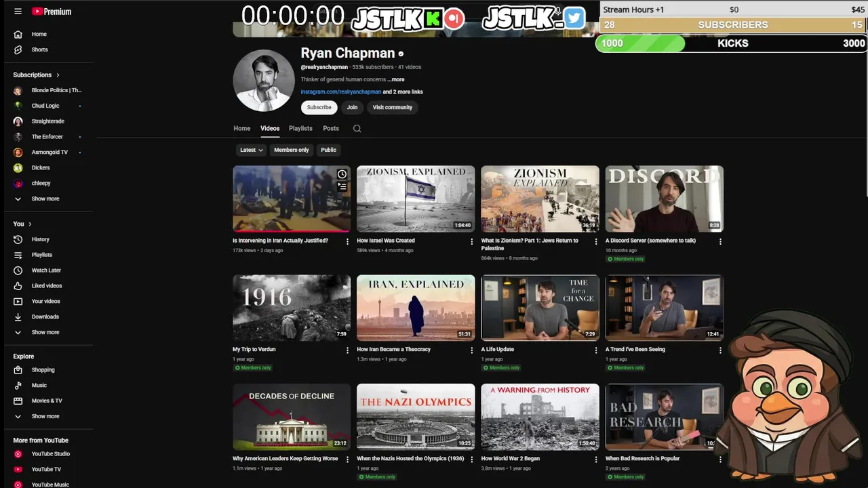Click the Kicks goal progress bar
The width and height of the screenshot is (868, 488).
[x=731, y=43]
